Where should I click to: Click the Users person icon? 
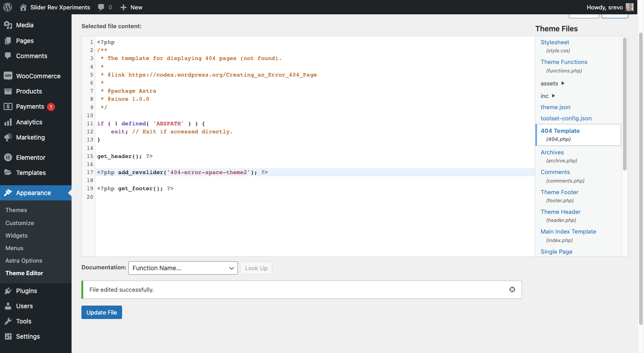pyautogui.click(x=8, y=306)
